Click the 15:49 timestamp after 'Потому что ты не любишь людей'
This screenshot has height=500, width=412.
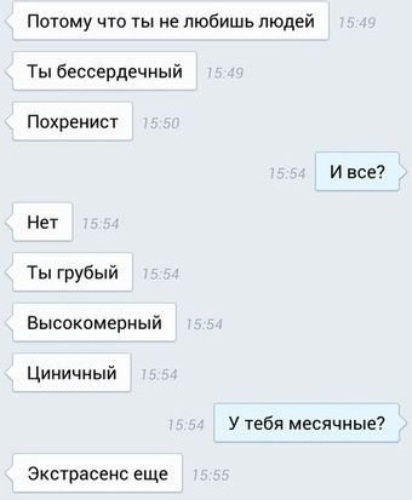click(357, 23)
